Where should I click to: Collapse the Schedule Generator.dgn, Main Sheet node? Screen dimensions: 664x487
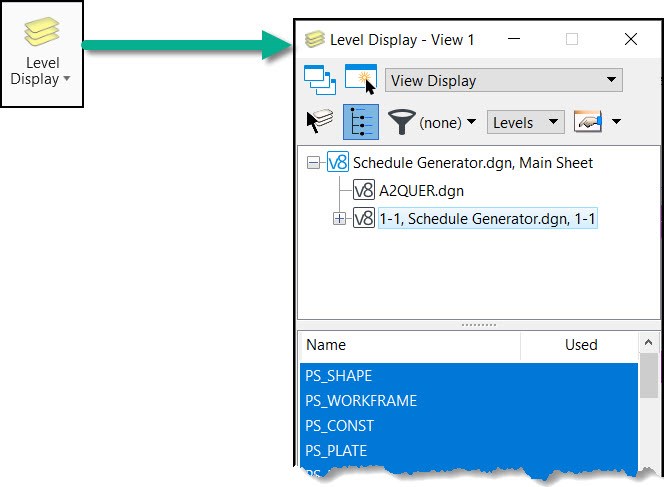click(x=313, y=163)
